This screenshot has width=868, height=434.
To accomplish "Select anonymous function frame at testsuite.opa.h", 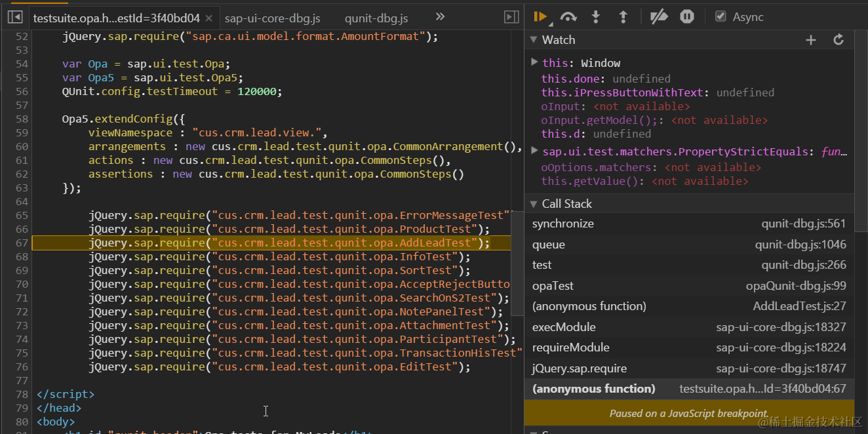I will coord(690,389).
